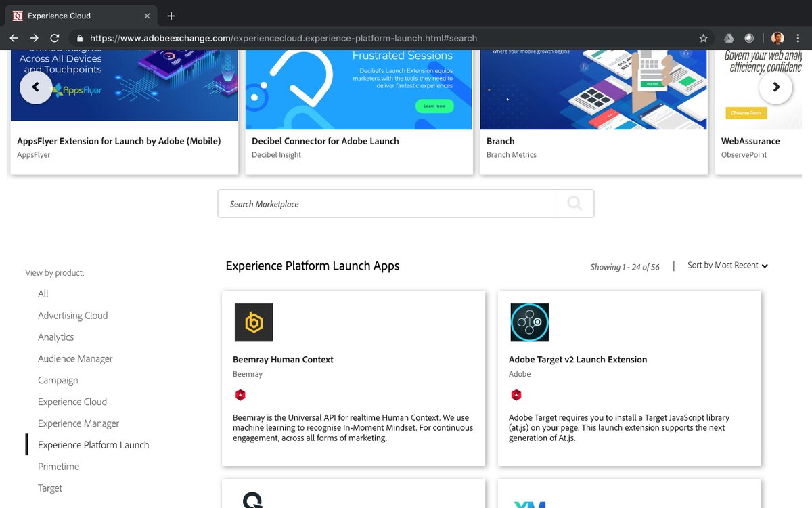Click the browser forward arrow
The image size is (812, 508).
34,39
